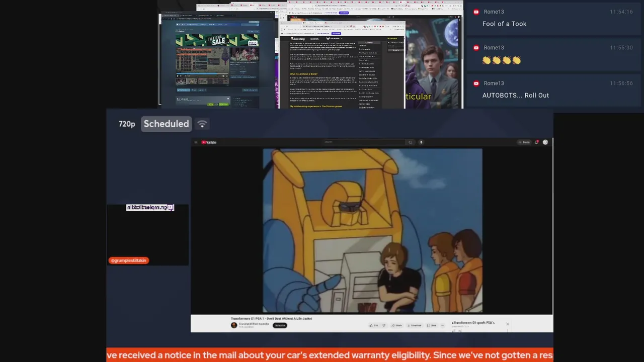
Task: Open GUIDES menu in Kboosting window
Action: click(x=314, y=39)
